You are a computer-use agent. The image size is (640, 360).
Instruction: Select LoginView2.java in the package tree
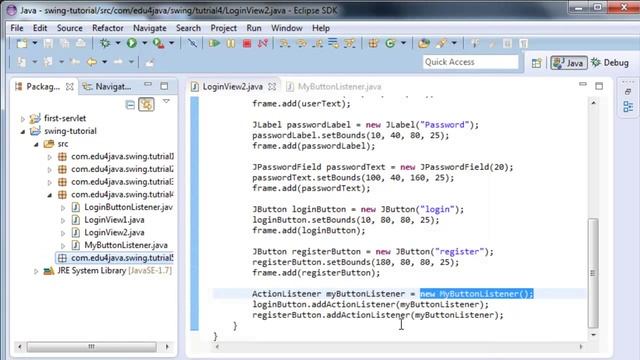pos(108,232)
